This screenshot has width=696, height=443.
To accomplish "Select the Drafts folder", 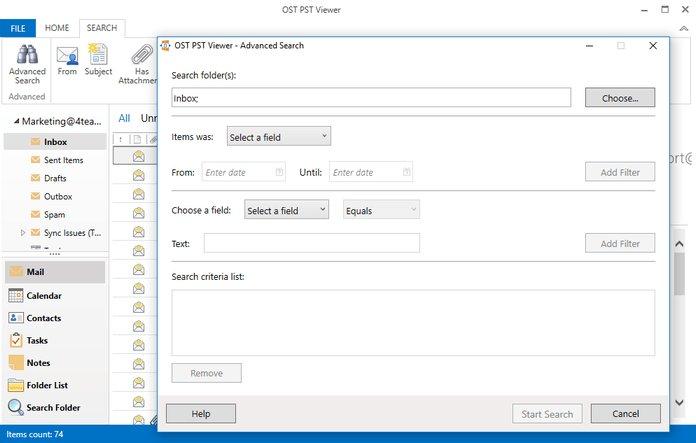I will click(55, 178).
